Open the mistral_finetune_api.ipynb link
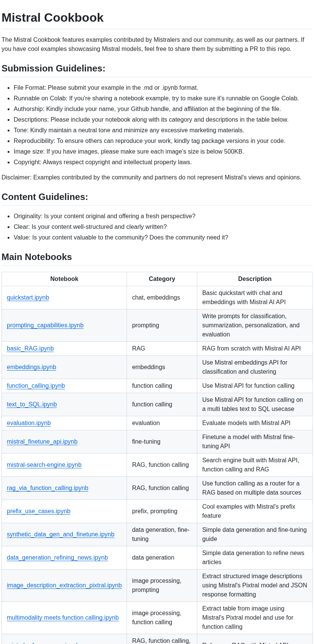This screenshot has height=644, width=314. 42,442
